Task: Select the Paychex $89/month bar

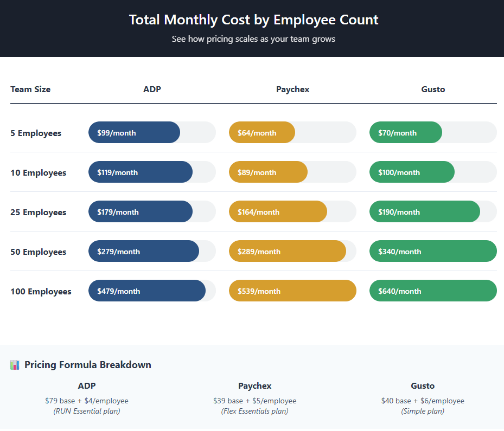Action: point(268,172)
